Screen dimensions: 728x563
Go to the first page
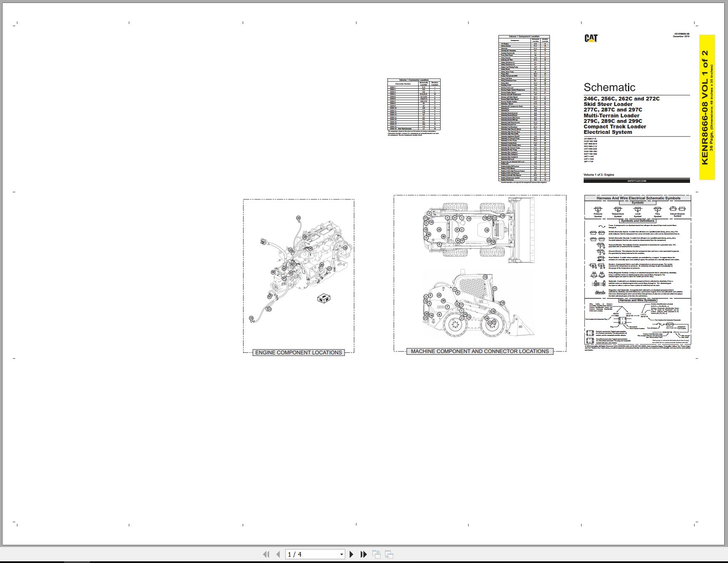pos(266,554)
